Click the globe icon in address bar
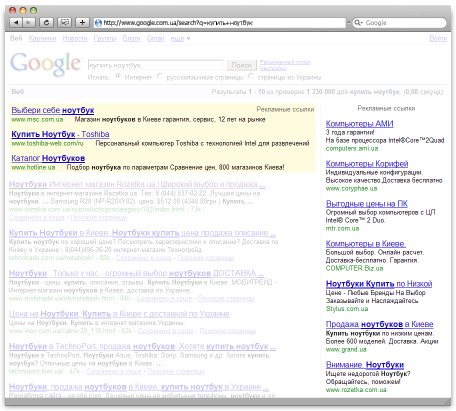The image size is (456, 411). tap(98, 23)
